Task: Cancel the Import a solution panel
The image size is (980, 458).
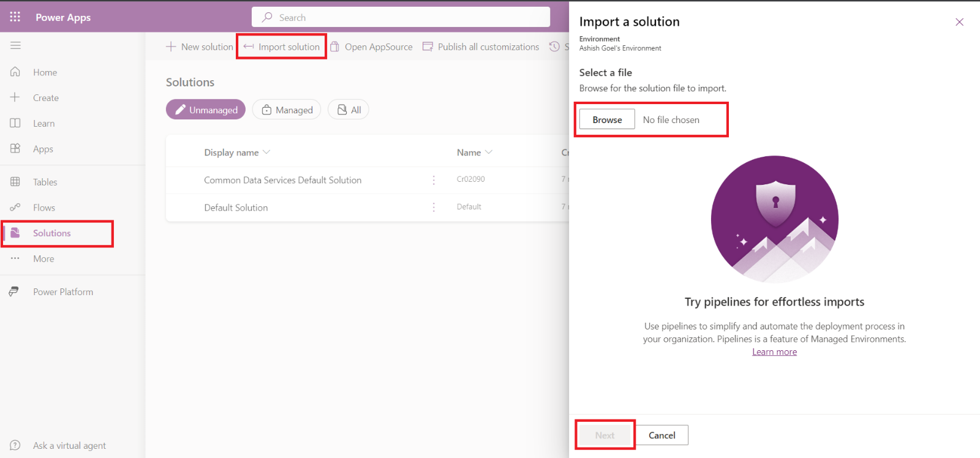Action: click(x=661, y=435)
